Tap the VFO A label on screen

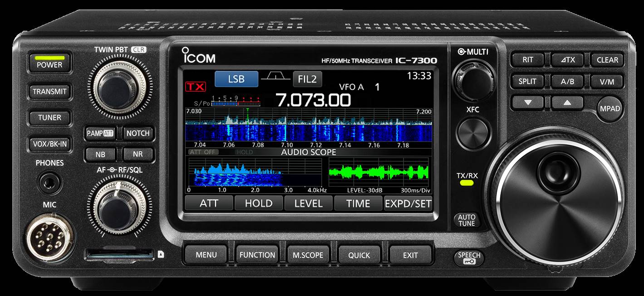[x=352, y=87]
